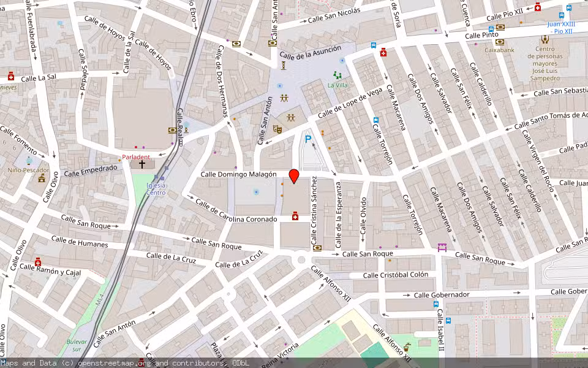Click the Calle de Carolina Coronado label
This screenshot has width=588, height=368.
(x=235, y=212)
